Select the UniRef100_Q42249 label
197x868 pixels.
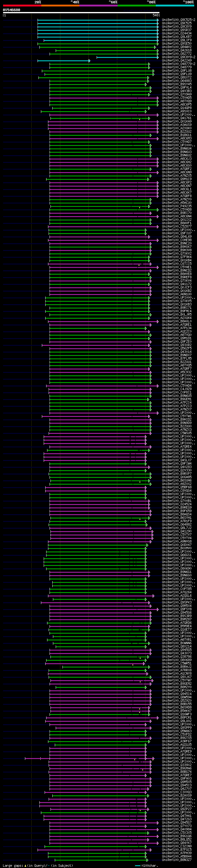177,60
